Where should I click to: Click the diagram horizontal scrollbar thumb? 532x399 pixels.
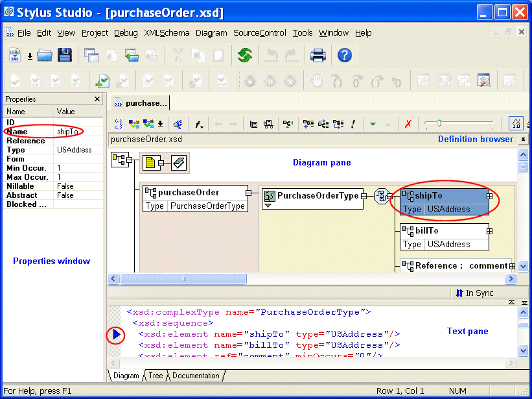click(183, 278)
